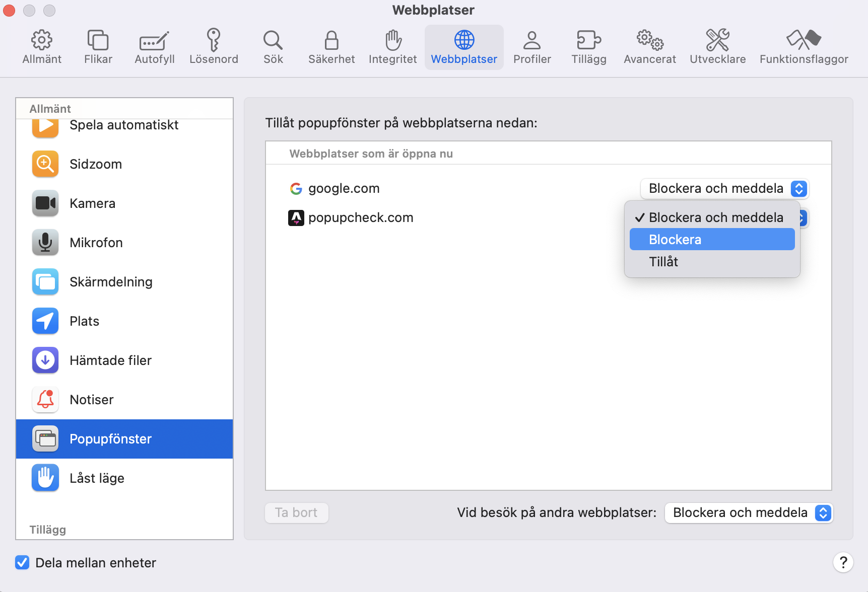This screenshot has height=592, width=868.
Task: Open the default policy dropdown for andra webbplatser
Action: tap(749, 512)
